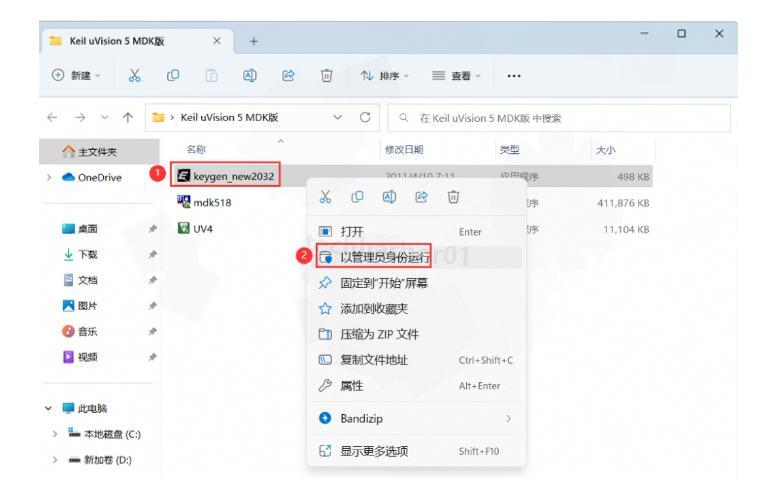Click the delete icon in the context menu
This screenshot has height=499, width=778.
click(x=453, y=197)
